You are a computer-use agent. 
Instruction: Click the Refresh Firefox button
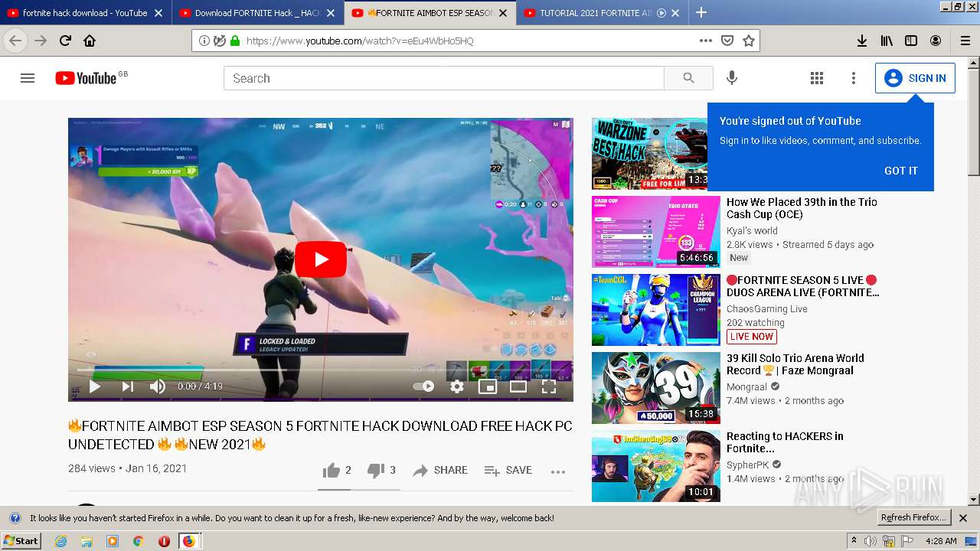tap(913, 517)
